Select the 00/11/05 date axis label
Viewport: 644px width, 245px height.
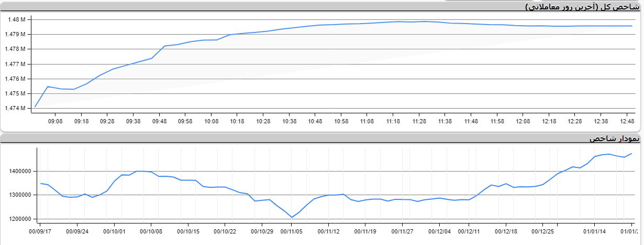pos(292,231)
